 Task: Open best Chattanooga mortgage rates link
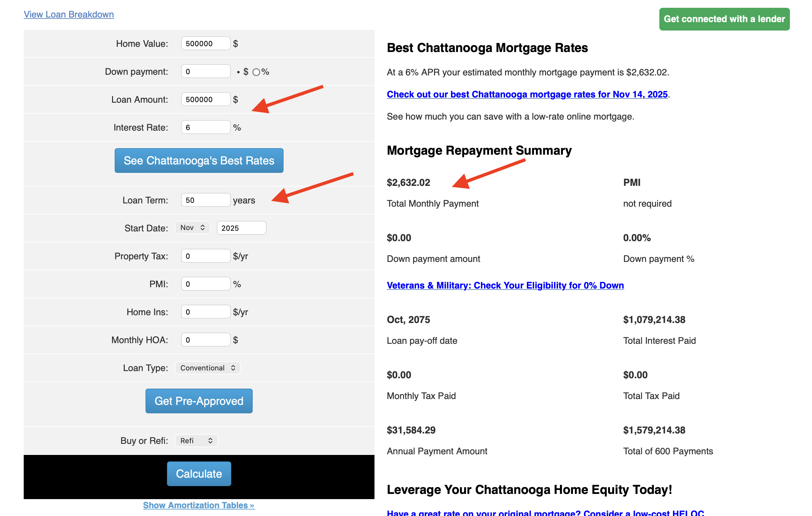(x=527, y=95)
